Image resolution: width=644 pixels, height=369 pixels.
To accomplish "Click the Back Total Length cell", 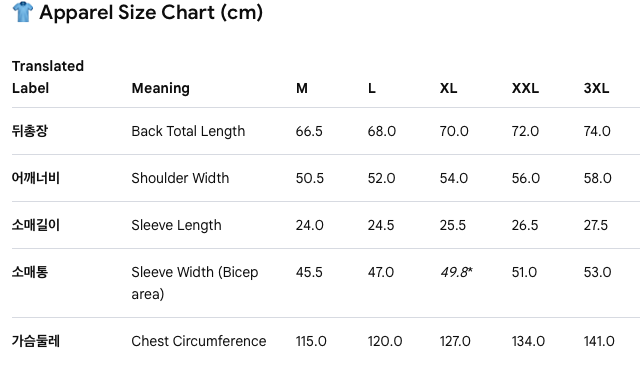I will pyautogui.click(x=188, y=131).
